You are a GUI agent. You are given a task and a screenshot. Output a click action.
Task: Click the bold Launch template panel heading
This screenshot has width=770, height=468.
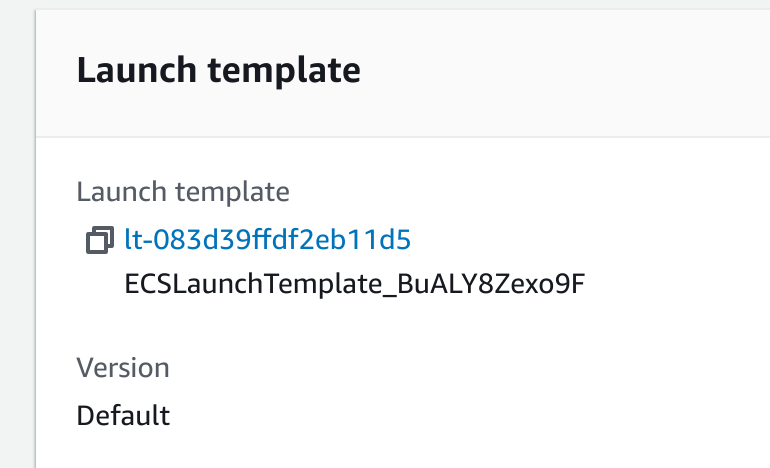218,71
